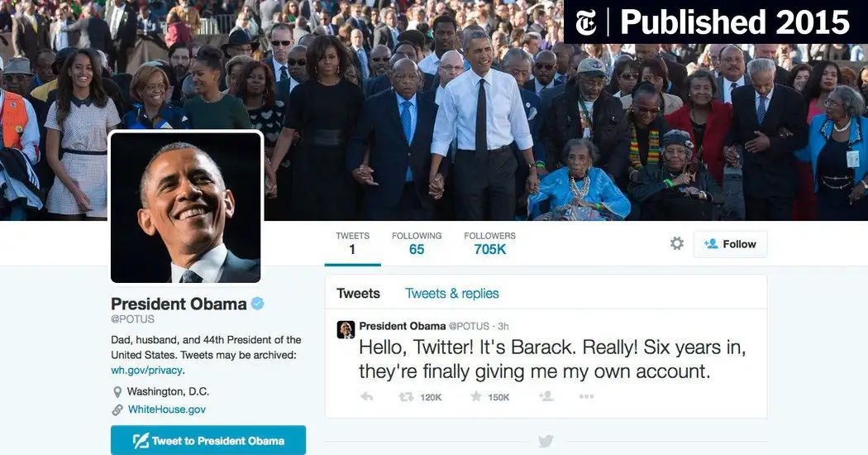Retweet the Hello Twitter tweet
Viewport: 868px width, 455px height.
click(x=407, y=397)
